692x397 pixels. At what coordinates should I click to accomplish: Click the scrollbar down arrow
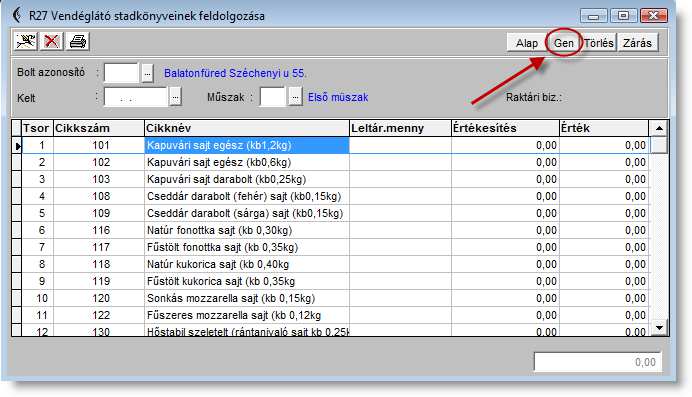click(659, 327)
